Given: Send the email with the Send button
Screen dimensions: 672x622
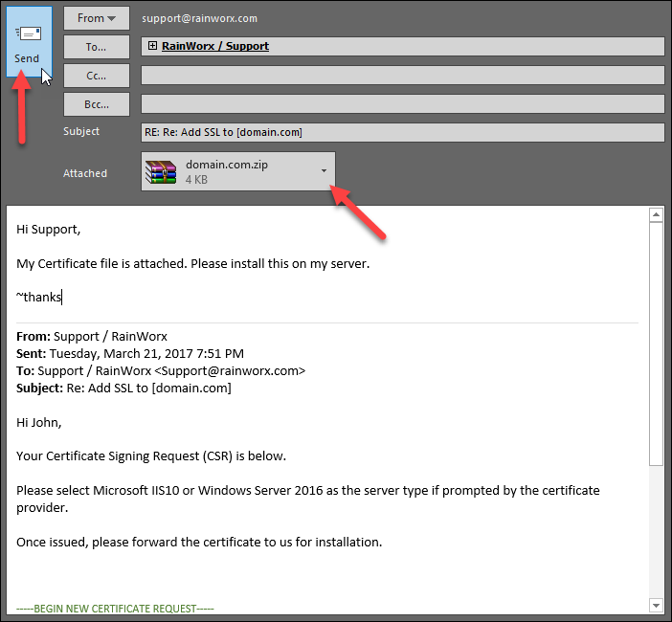Looking at the screenshot, I should click(29, 41).
